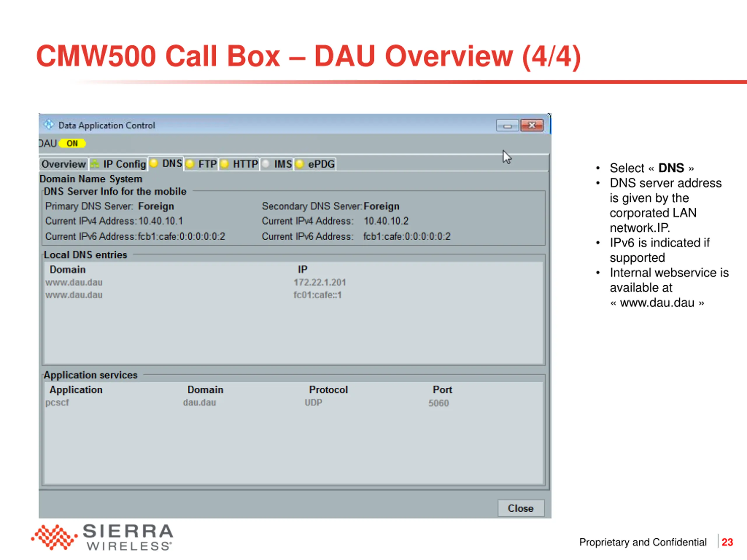The image size is (747, 560).
Task: Click IP value 172.22.1.201
Action: coord(320,282)
